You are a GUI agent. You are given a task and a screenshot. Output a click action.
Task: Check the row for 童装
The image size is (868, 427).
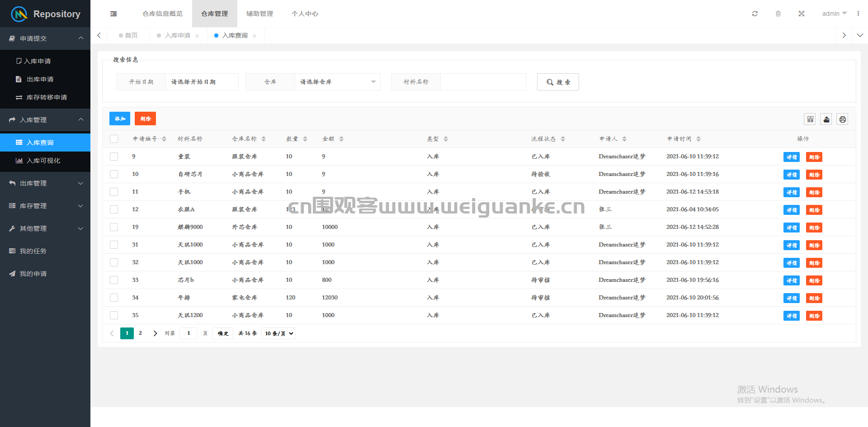click(x=114, y=157)
